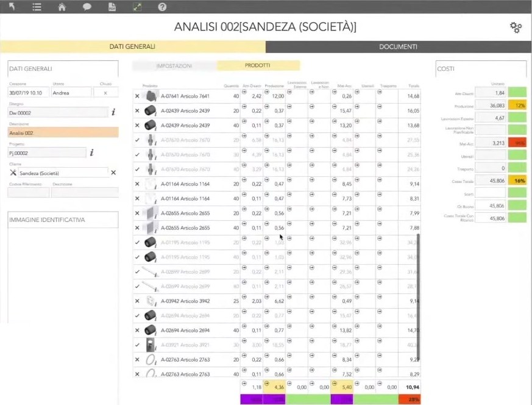Open settings gears icon near title
The height and width of the screenshot is (405, 532).
pos(516,27)
